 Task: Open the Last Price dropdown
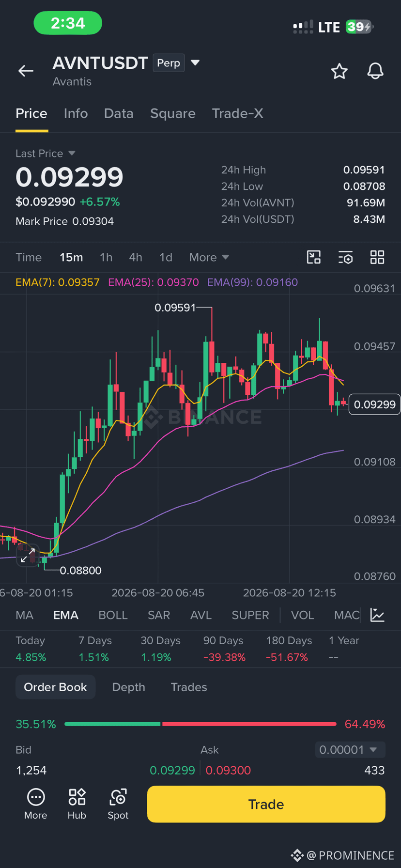point(46,154)
